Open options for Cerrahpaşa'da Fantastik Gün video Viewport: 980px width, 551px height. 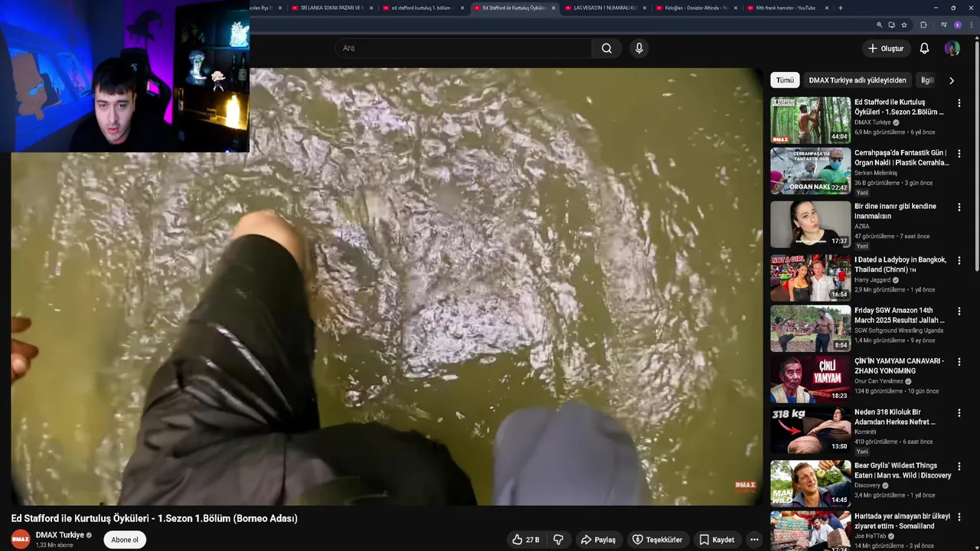point(959,154)
